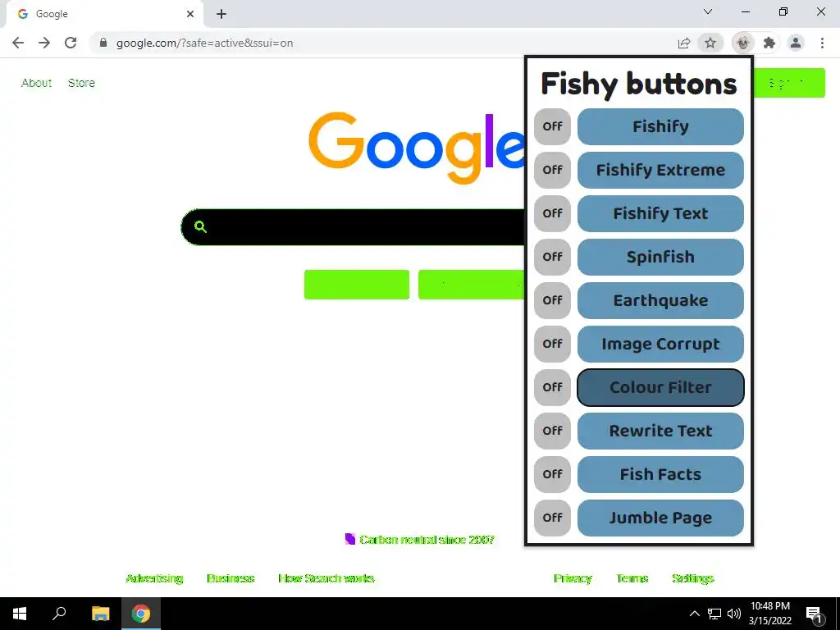
Task: Open the volume tray icon
Action: [x=734, y=614]
